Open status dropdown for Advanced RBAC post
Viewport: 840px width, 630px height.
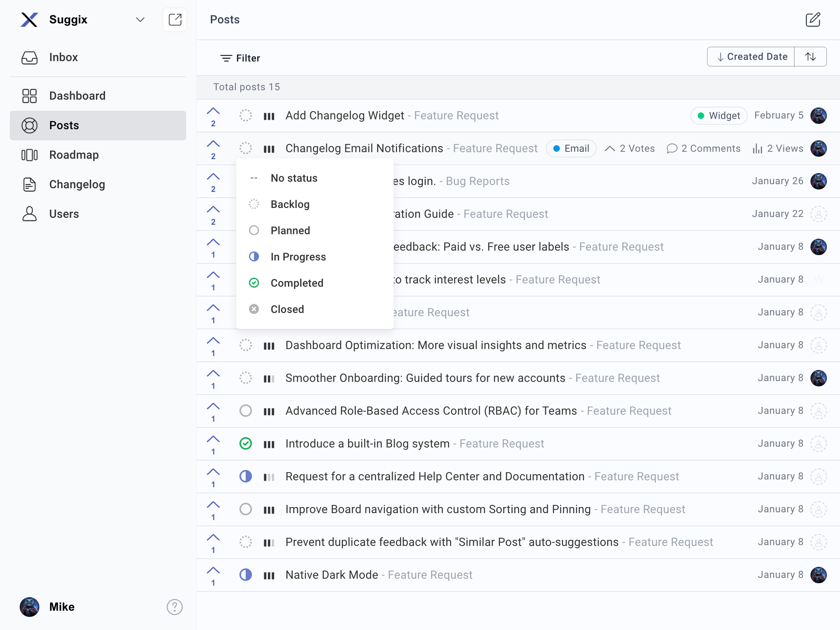tap(246, 411)
